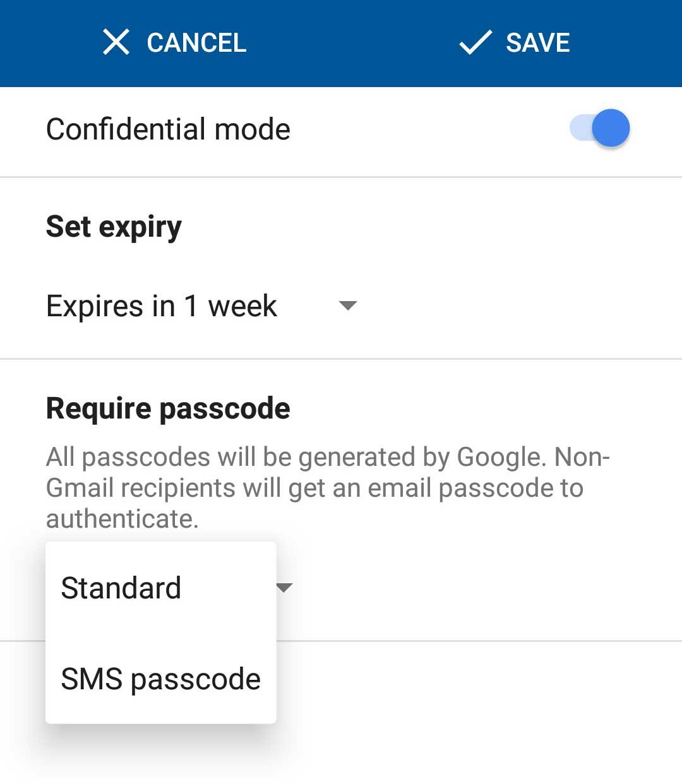The width and height of the screenshot is (682, 784).
Task: Click the word 'authenticate.' in the description
Action: tap(123, 519)
